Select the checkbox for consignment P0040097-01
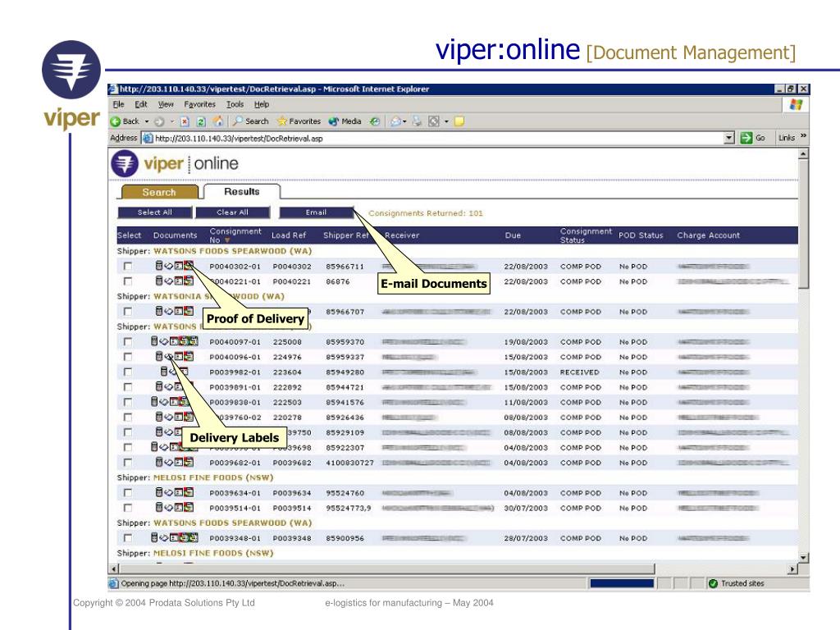 pyautogui.click(x=127, y=341)
